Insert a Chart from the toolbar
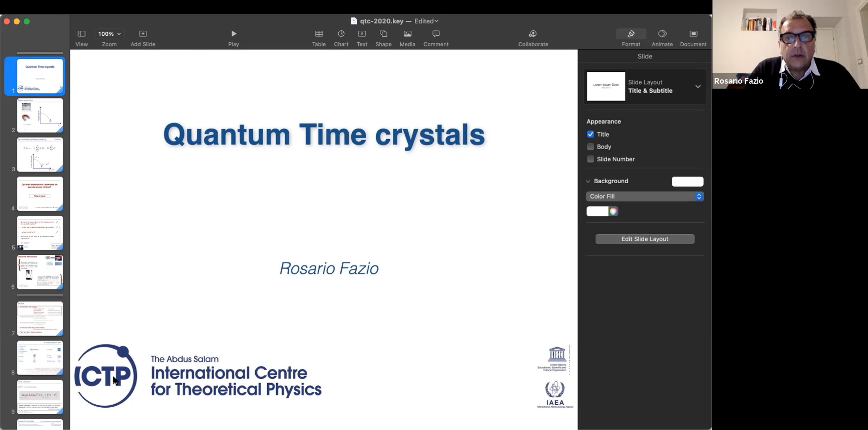This screenshot has height=430, width=868. coord(341,34)
